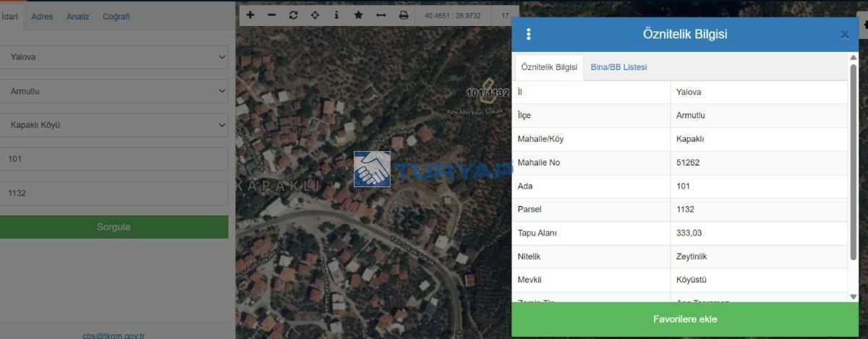Open the Coğrafi tab

pyautogui.click(x=116, y=17)
